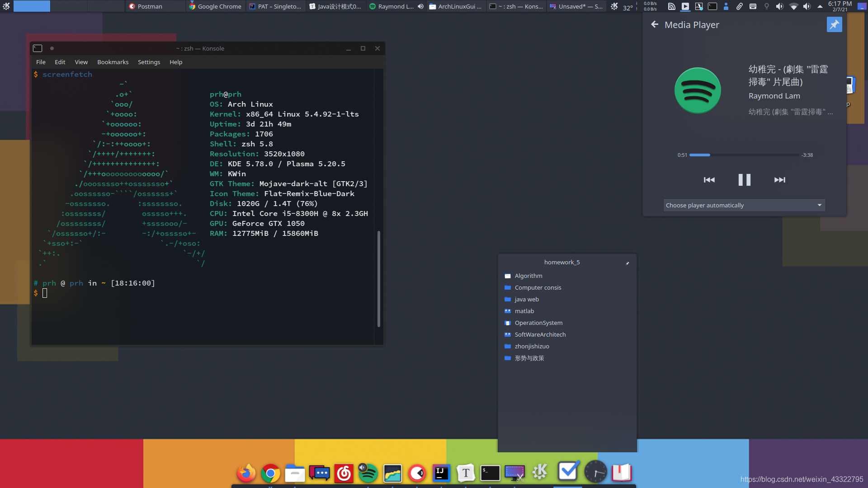Pin the Media Player popup open
This screenshot has width=868, height=488.
click(x=834, y=24)
